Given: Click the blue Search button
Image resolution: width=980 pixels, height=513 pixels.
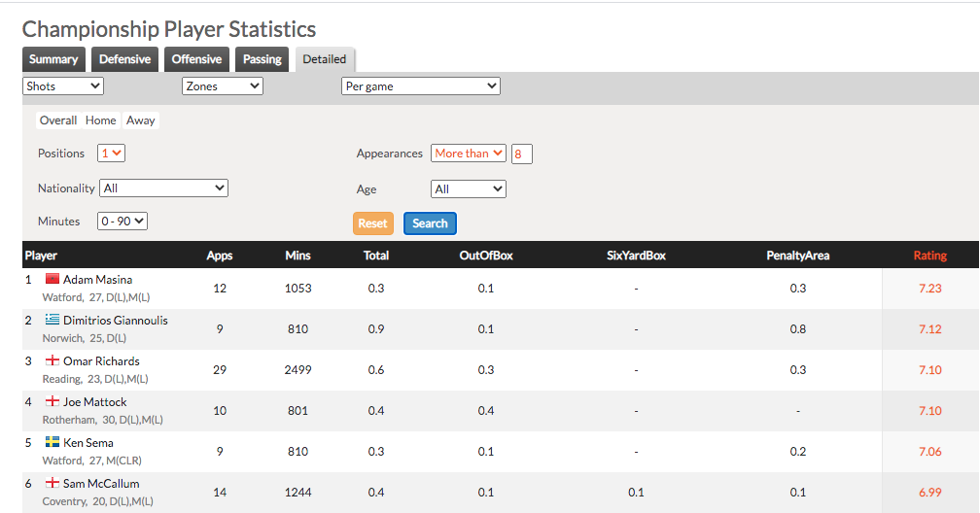Looking at the screenshot, I should pyautogui.click(x=430, y=223).
